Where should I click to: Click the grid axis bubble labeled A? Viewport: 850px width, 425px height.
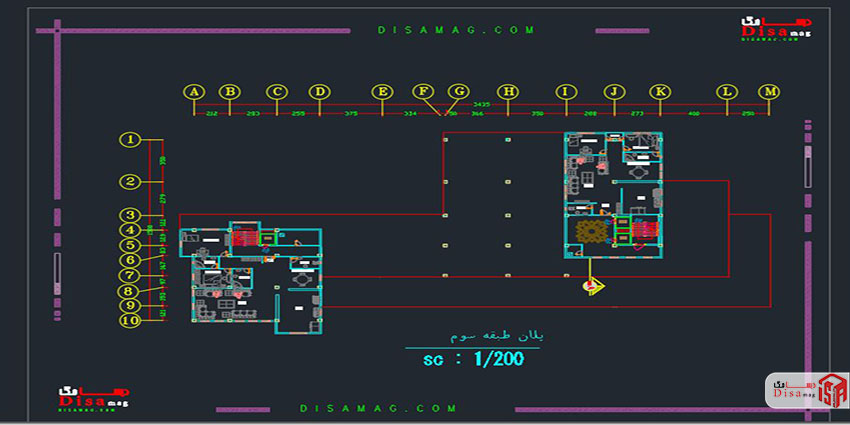tap(194, 92)
